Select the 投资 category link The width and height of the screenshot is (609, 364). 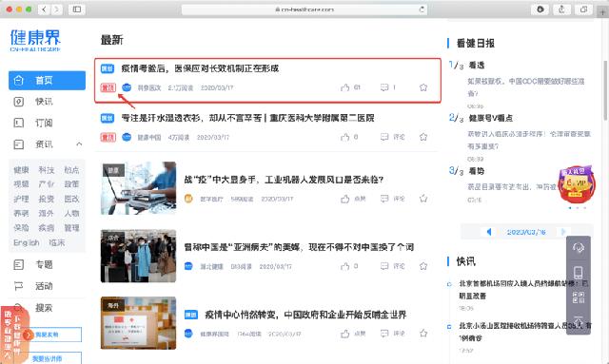click(47, 199)
